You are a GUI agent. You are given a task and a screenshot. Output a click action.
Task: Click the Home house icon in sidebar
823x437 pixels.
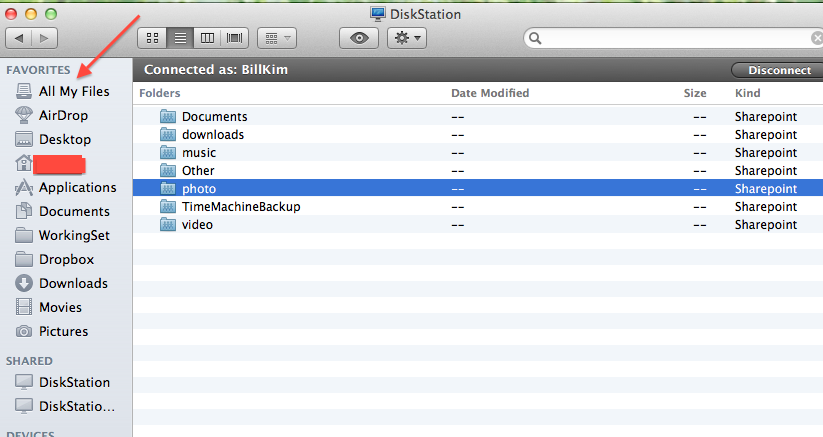point(24,163)
